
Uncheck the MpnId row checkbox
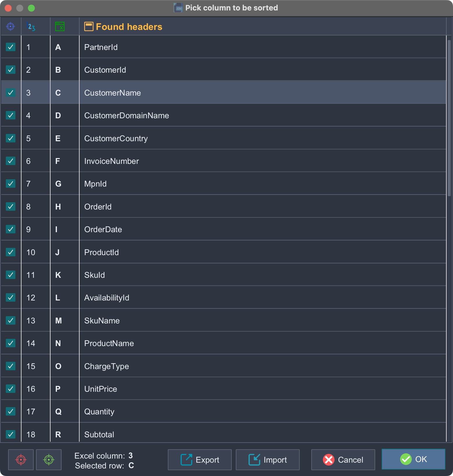pyautogui.click(x=10, y=184)
